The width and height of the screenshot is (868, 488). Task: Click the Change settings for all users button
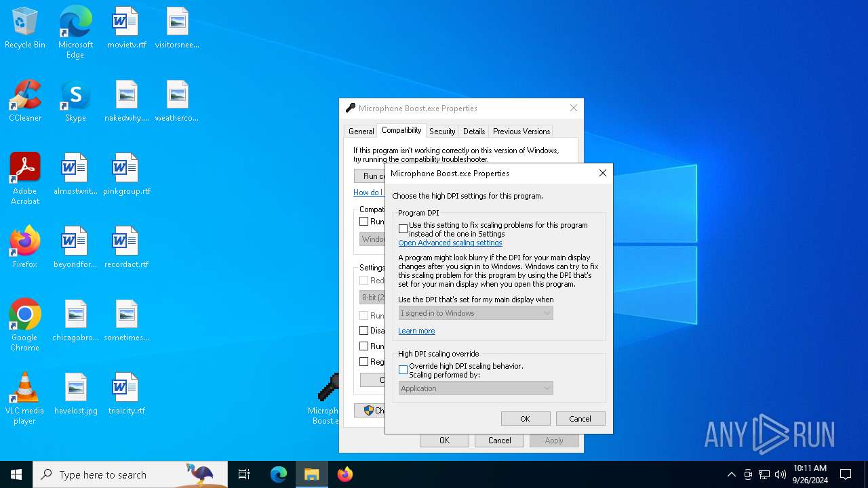pyautogui.click(x=370, y=410)
